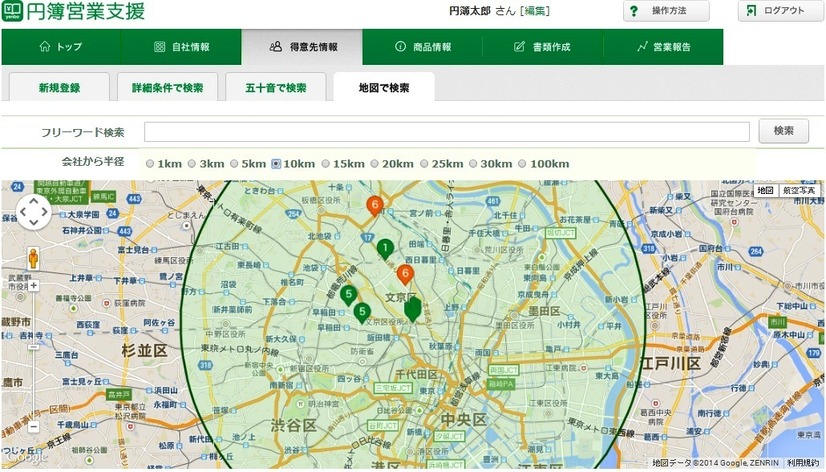Select the 3km radius option
826x472 pixels.
point(192,164)
